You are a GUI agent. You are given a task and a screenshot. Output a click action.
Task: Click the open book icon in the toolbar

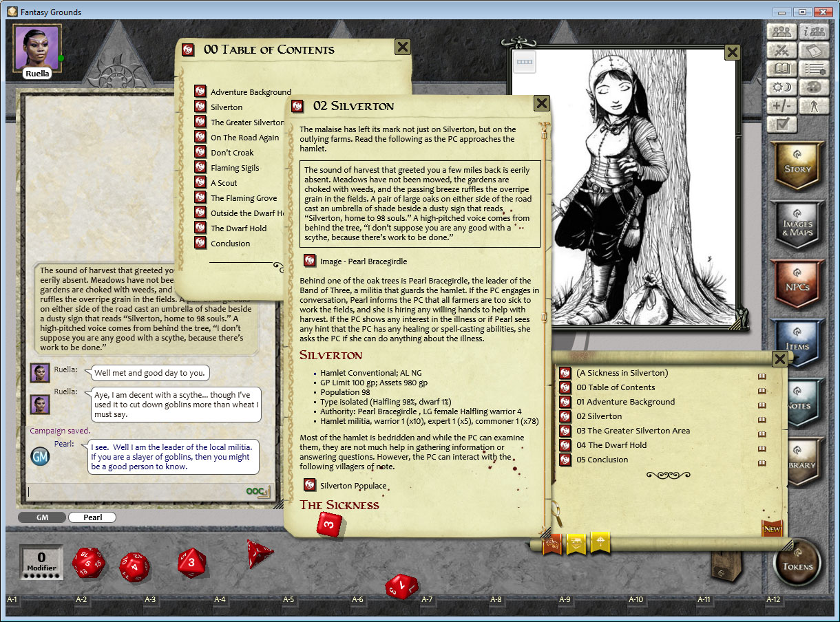pyautogui.click(x=781, y=69)
